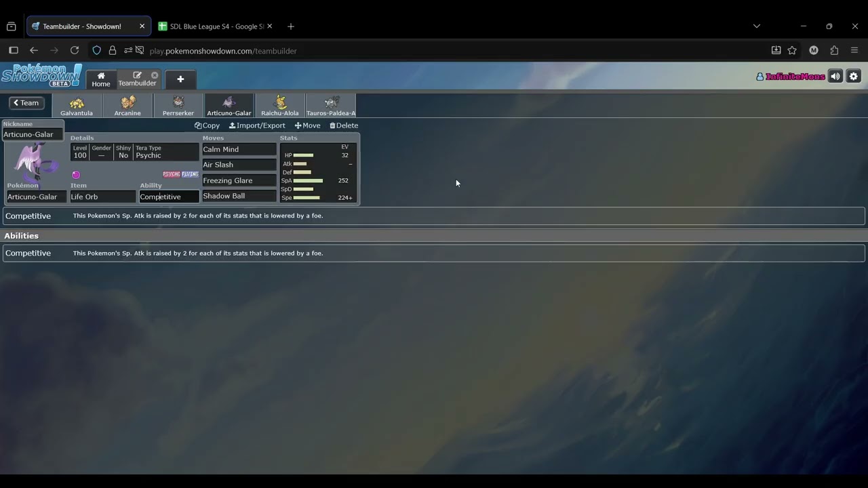Edit the Ability field
The image size is (868, 488).
click(169, 197)
